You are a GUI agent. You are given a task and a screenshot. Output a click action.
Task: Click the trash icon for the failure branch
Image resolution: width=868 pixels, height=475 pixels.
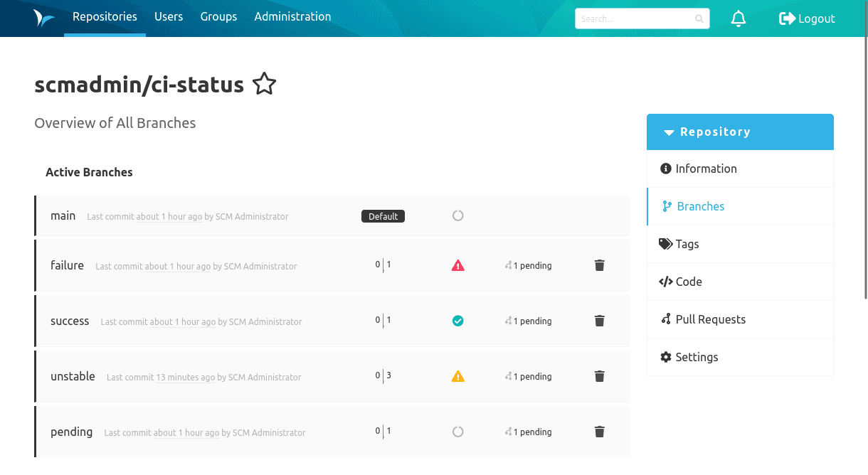click(599, 265)
